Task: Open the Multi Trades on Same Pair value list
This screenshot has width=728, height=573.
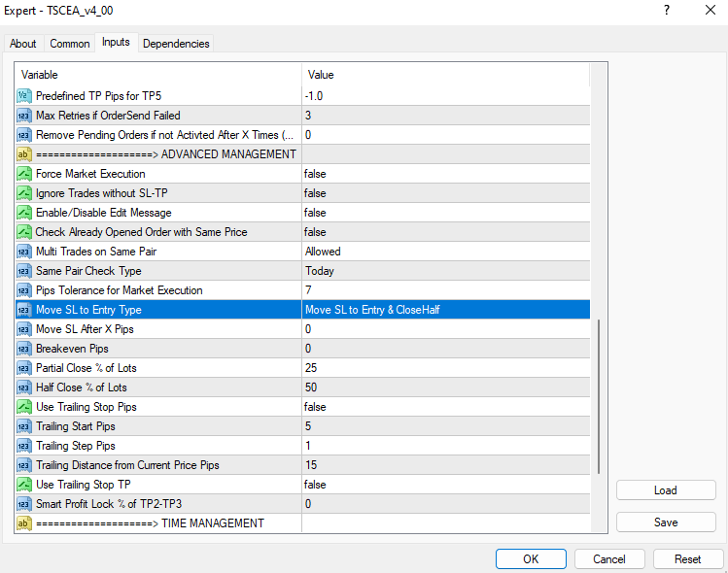Action: click(x=445, y=252)
